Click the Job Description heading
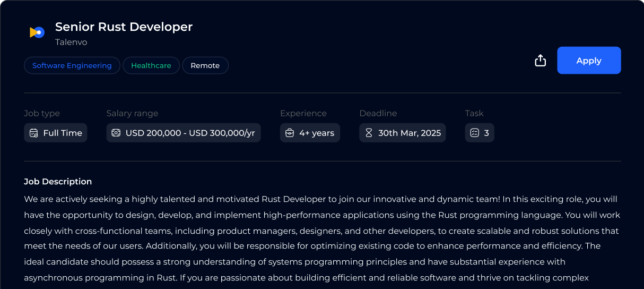Viewport: 644px width, 289px height. [58, 182]
